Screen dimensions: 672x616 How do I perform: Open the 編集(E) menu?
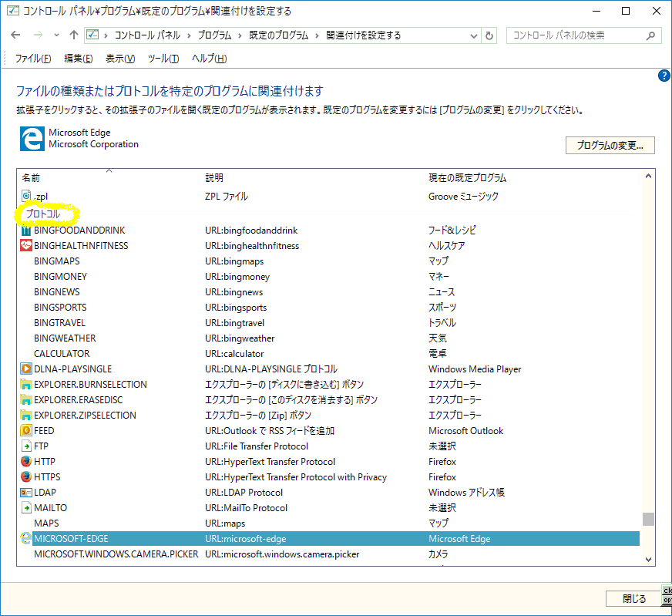pyautogui.click(x=78, y=59)
